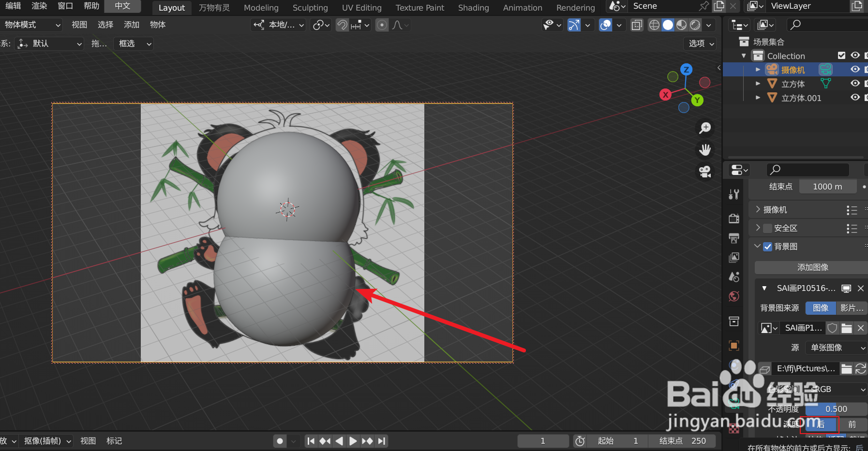Uncheck the Collection exclude checkbox

[842, 56]
